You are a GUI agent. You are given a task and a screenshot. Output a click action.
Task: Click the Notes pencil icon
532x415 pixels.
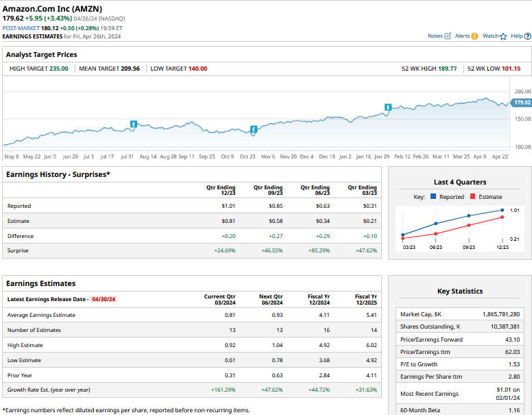[x=448, y=36]
